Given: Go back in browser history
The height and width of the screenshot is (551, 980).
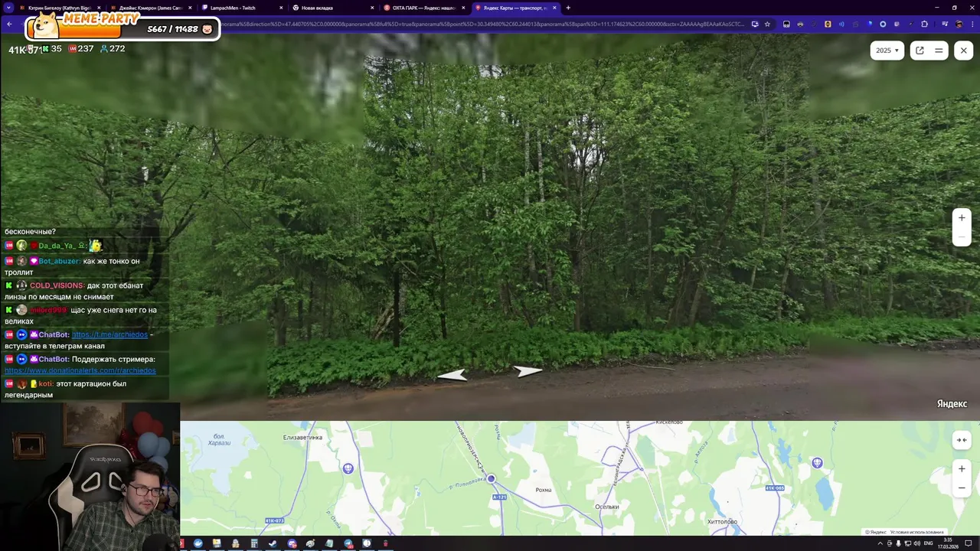Looking at the screenshot, I should (x=9, y=24).
